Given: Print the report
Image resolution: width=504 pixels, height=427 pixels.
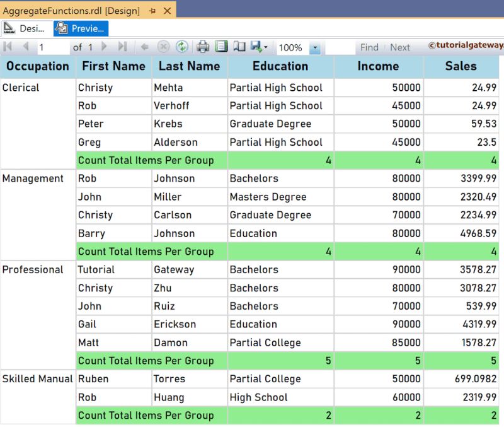Looking at the screenshot, I should click(203, 47).
